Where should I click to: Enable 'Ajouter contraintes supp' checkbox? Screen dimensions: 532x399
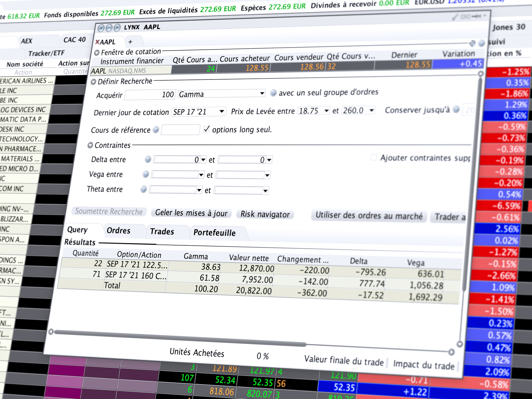coord(374,157)
